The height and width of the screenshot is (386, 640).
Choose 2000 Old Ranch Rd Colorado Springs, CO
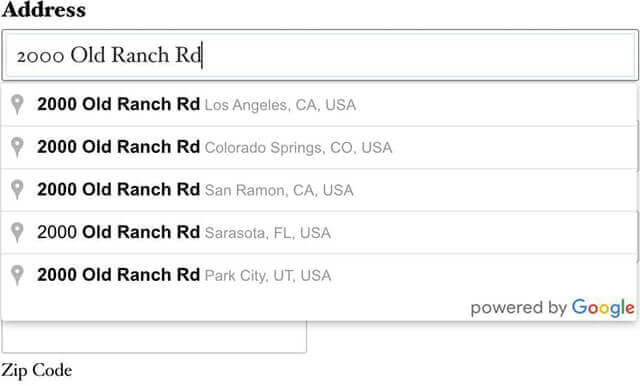319,147
